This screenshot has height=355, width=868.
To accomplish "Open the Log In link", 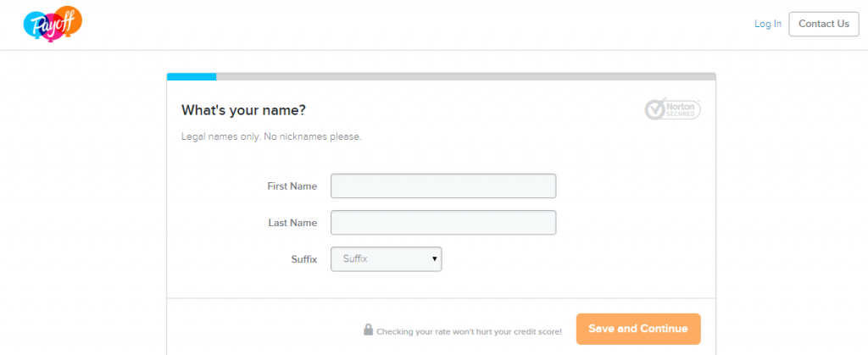I will [768, 24].
